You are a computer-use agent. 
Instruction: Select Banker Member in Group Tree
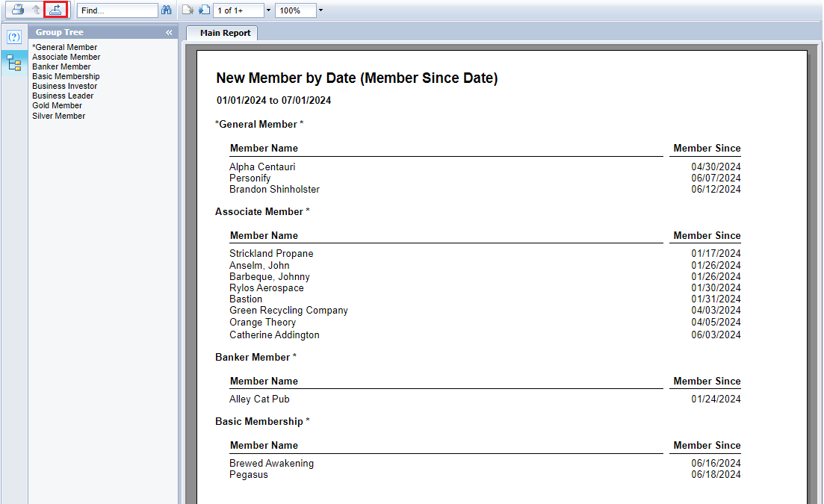(61, 66)
